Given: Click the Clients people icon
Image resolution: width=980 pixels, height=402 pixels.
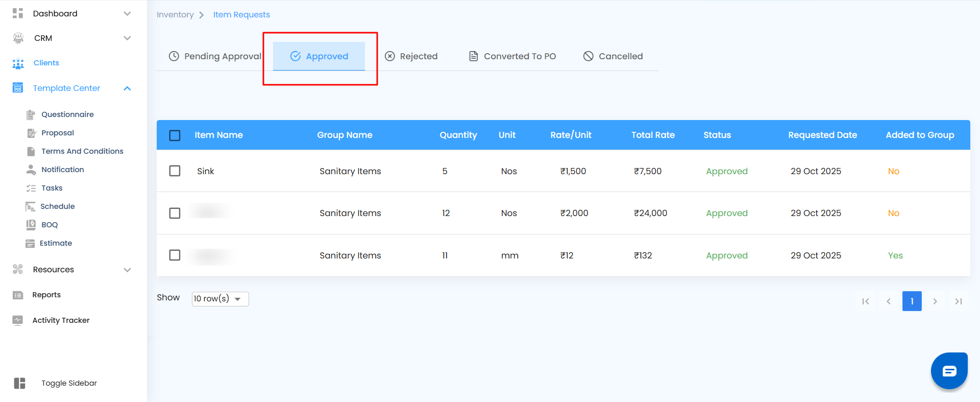Looking at the screenshot, I should tap(18, 63).
